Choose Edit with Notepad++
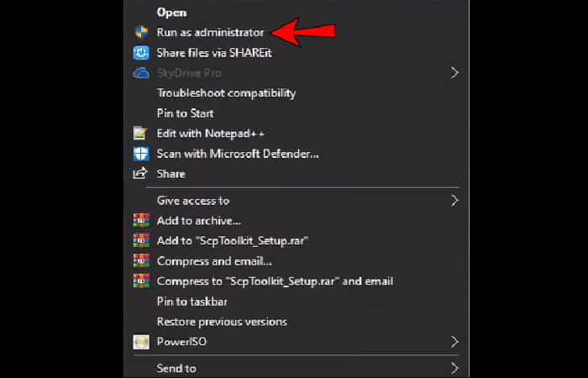The width and height of the screenshot is (588, 378). tap(210, 134)
